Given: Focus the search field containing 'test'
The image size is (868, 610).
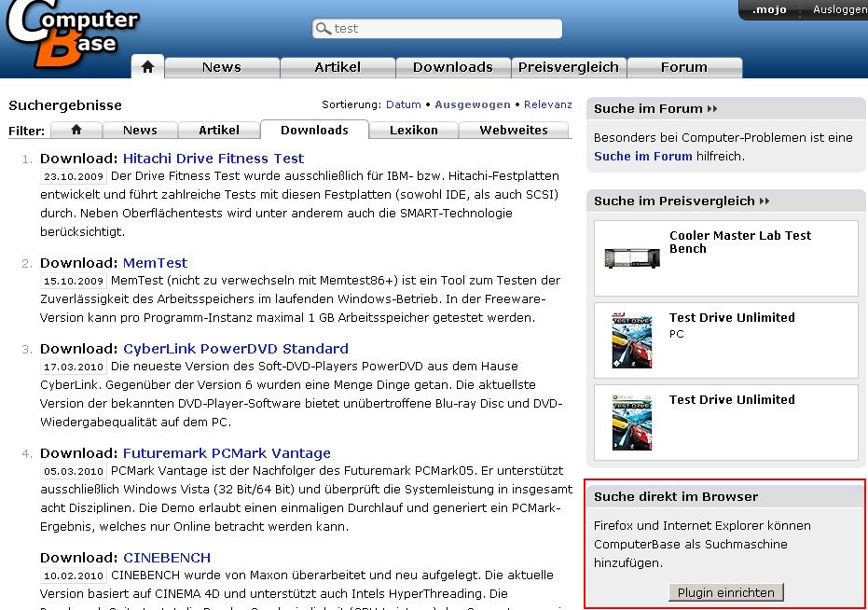Looking at the screenshot, I should point(437,28).
